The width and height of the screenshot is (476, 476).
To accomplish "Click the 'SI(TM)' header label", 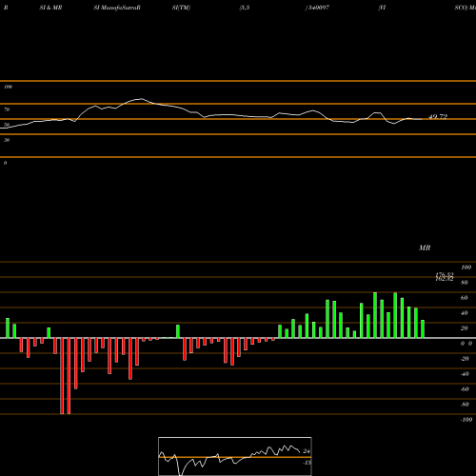I will click(181, 8).
